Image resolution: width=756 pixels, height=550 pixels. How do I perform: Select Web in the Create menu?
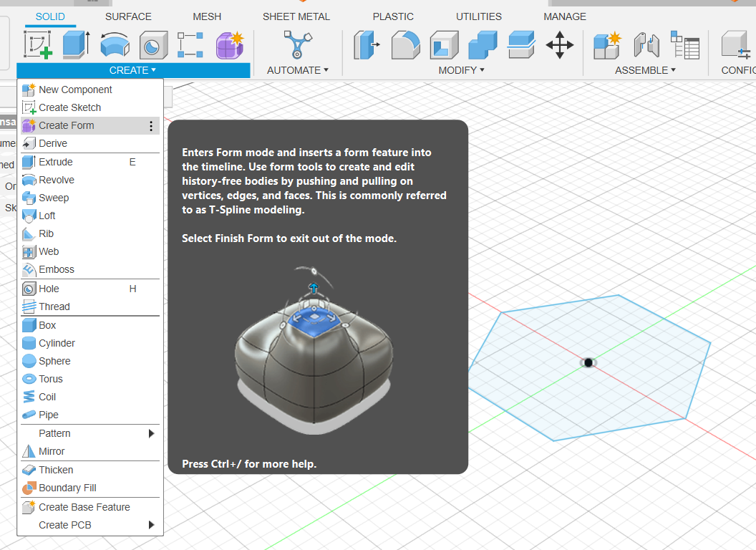point(90,251)
